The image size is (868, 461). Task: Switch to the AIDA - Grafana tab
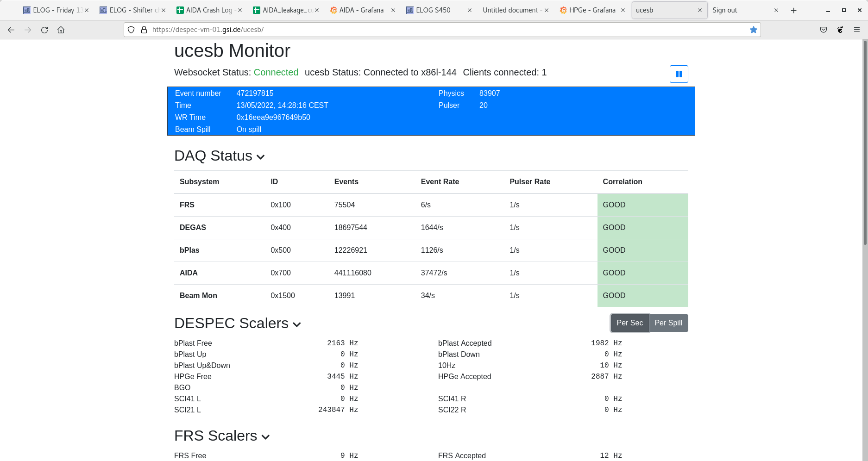[x=361, y=10]
